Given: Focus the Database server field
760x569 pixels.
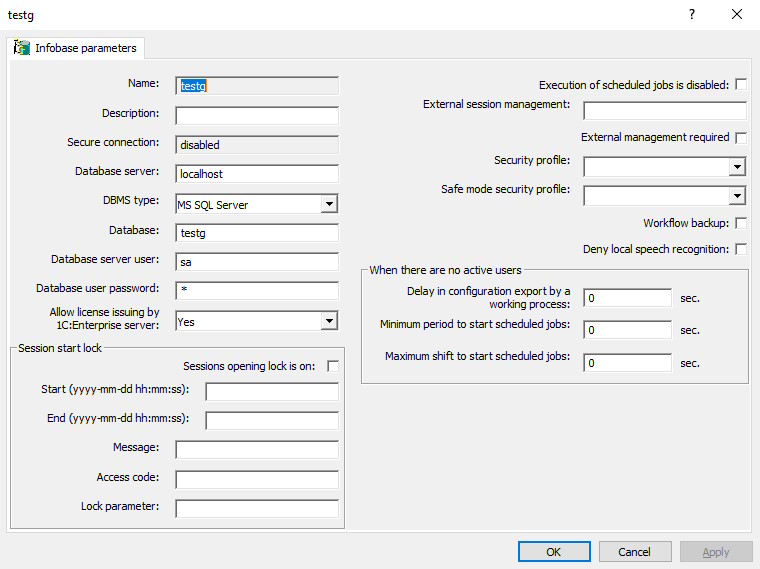Looking at the screenshot, I should 257,174.
